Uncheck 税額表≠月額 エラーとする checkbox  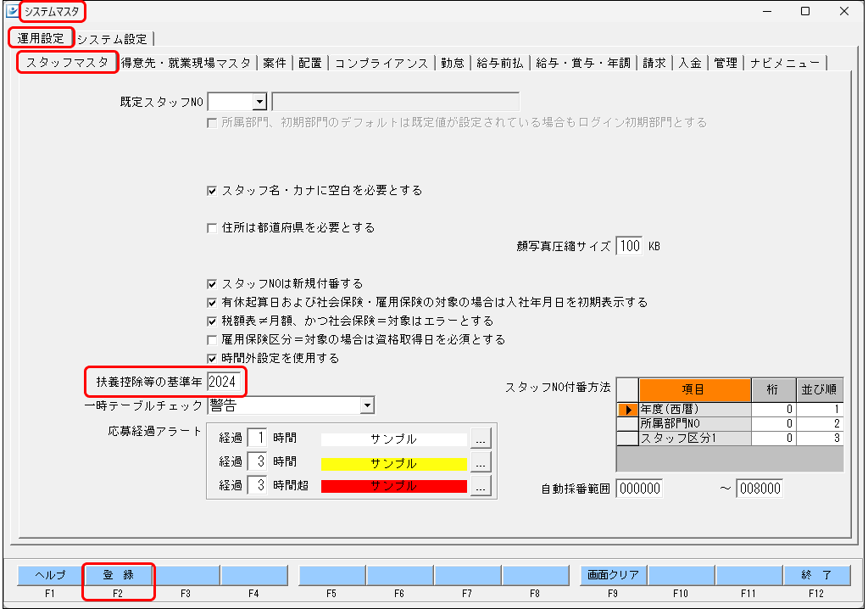(x=211, y=321)
